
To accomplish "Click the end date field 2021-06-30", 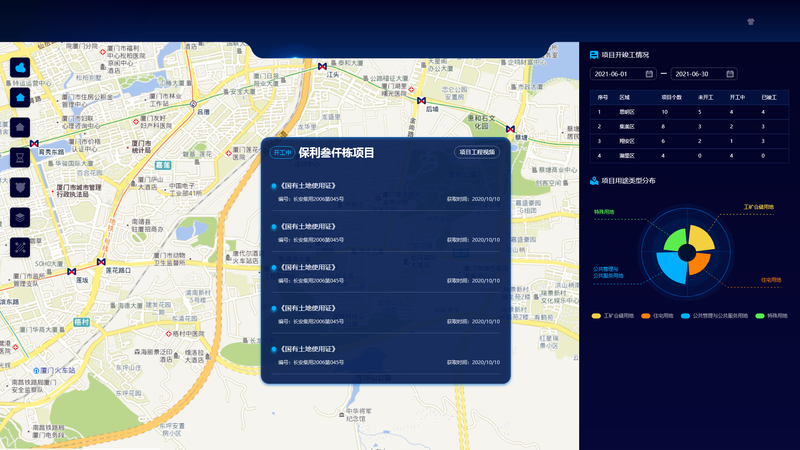I will [704, 74].
